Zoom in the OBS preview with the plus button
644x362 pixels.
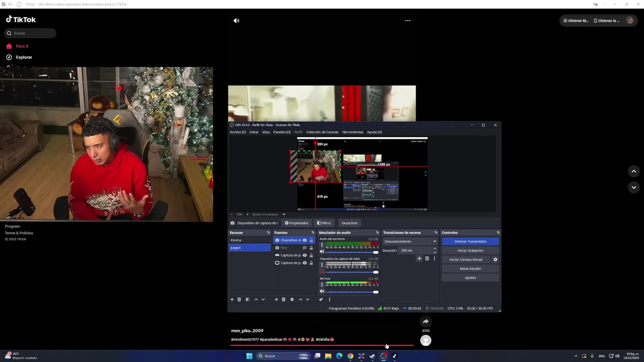coord(247,214)
